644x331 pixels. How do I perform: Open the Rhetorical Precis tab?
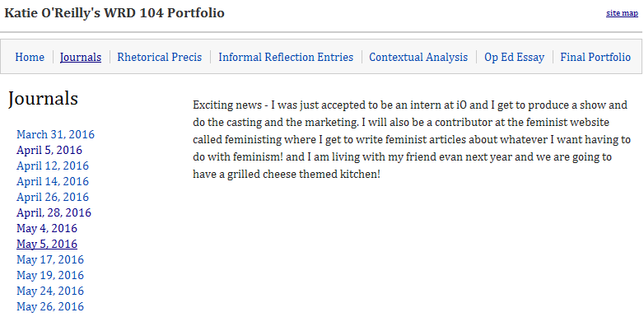click(x=160, y=58)
